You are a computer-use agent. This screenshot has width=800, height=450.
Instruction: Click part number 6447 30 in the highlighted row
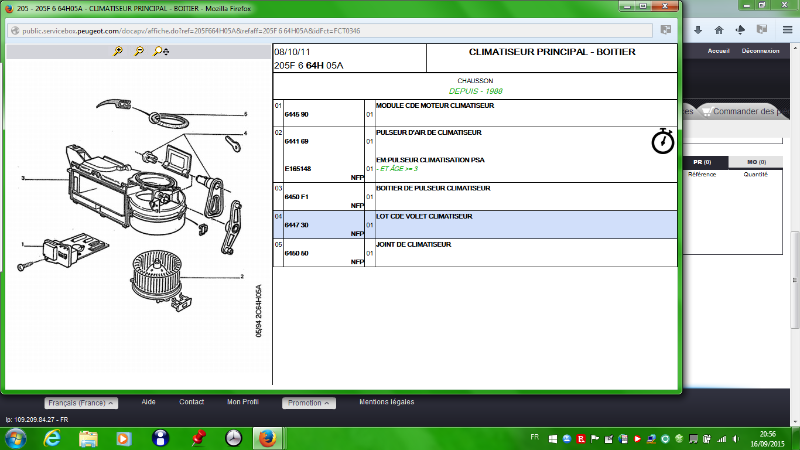(x=296, y=224)
